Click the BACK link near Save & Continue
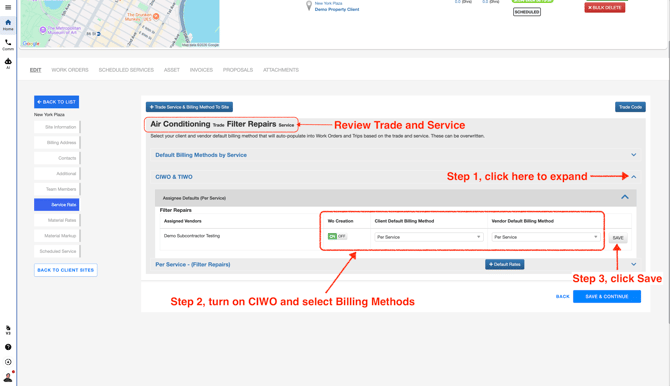 [x=562, y=296]
